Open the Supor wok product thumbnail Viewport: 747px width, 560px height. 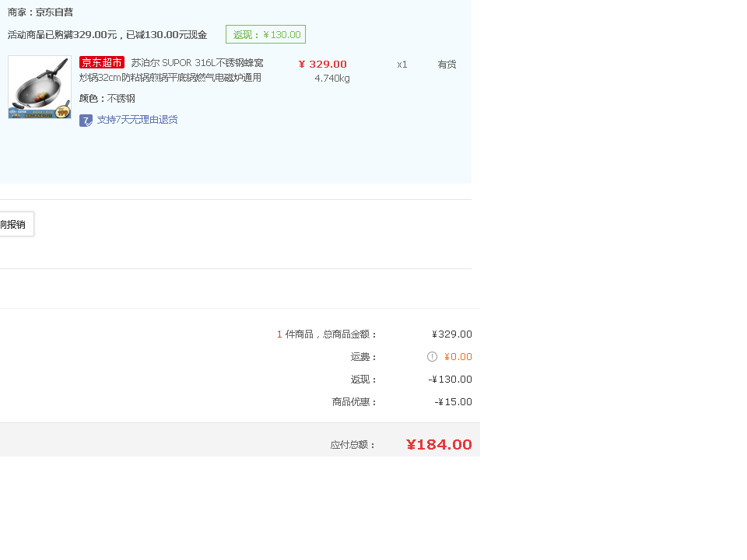[x=40, y=86]
